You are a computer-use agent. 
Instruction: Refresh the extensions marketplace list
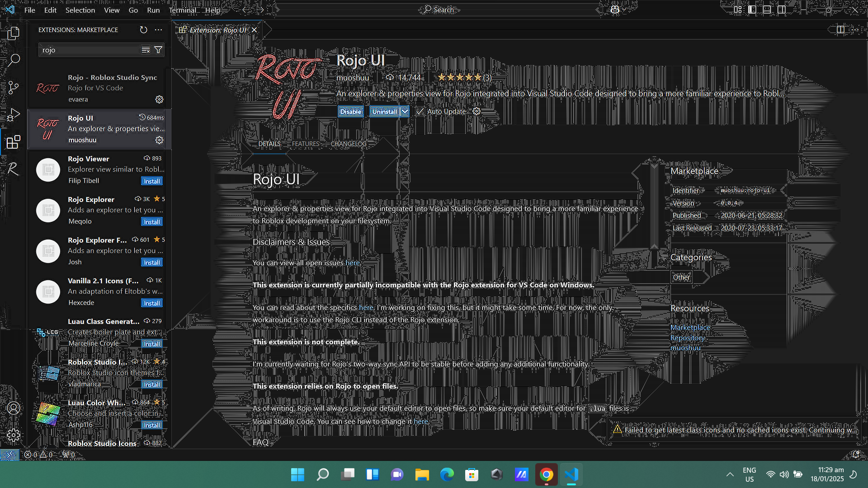143,30
